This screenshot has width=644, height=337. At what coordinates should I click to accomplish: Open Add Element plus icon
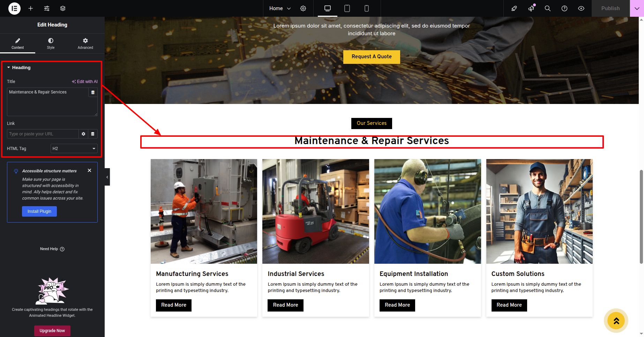coord(31,8)
